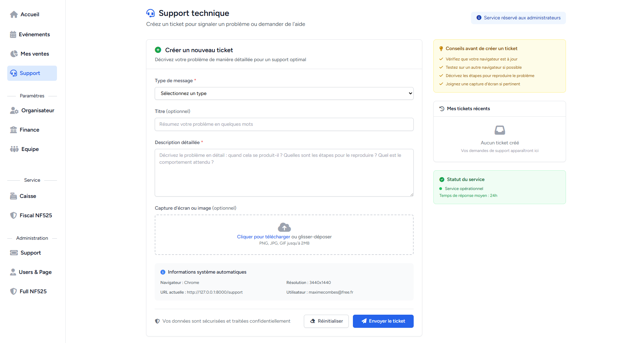Open the Organisateur settings page
This screenshot has width=644, height=343.
pyautogui.click(x=32, y=111)
